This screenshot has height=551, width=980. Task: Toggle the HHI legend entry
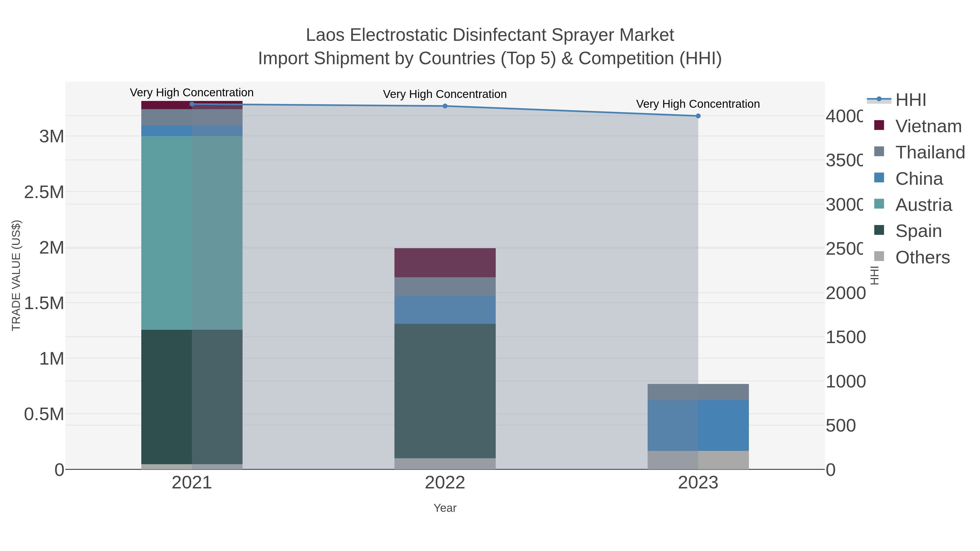click(896, 100)
